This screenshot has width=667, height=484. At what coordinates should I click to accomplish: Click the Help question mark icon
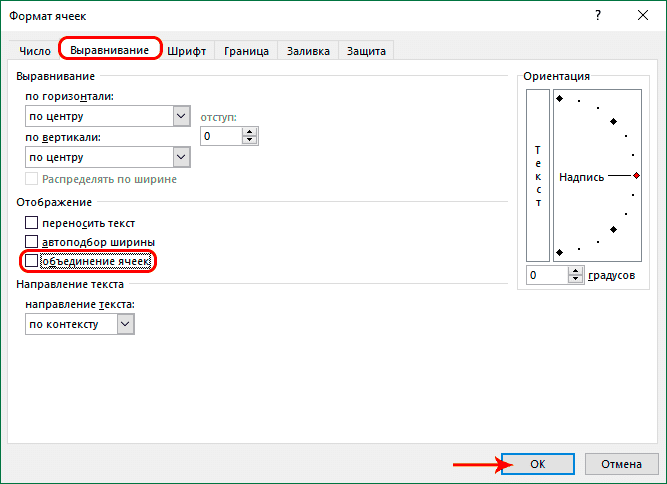598,15
